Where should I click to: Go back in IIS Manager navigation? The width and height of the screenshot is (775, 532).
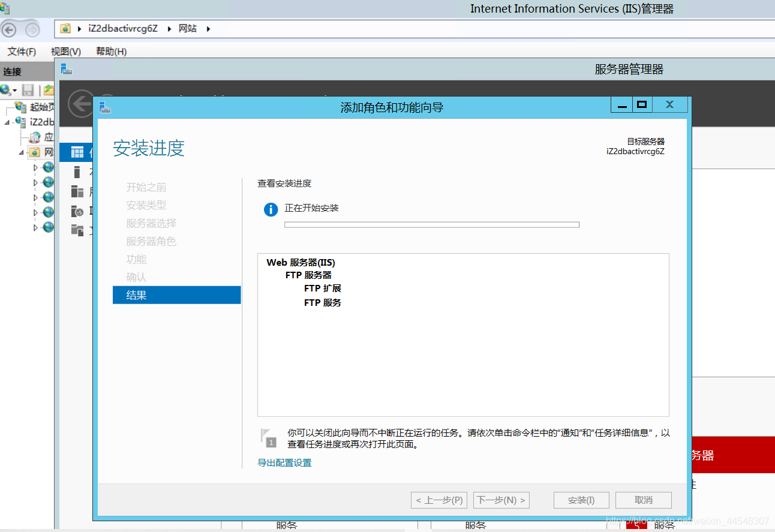coord(9,29)
